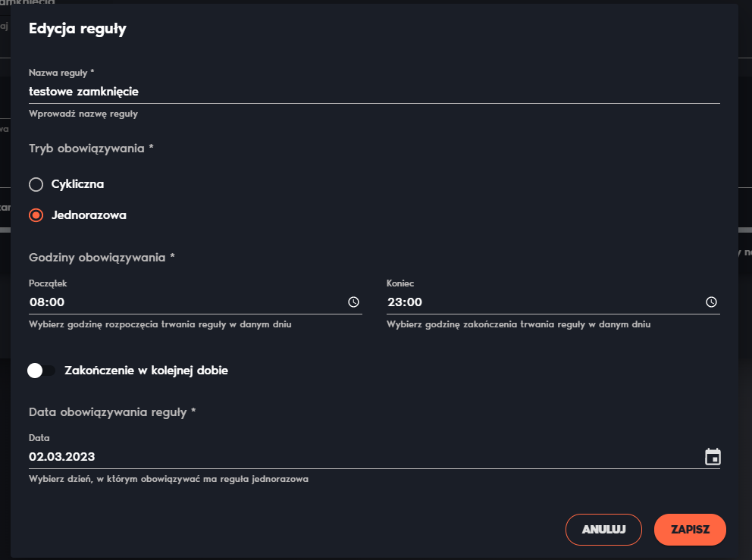Image resolution: width=752 pixels, height=560 pixels.
Task: Click the 'Cykliczna' option label text
Action: (77, 184)
